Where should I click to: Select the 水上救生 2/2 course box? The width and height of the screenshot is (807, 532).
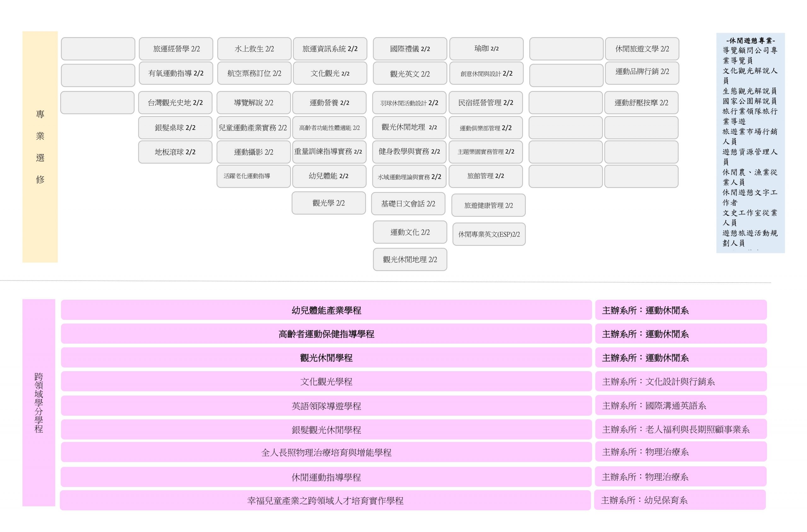pyautogui.click(x=254, y=49)
